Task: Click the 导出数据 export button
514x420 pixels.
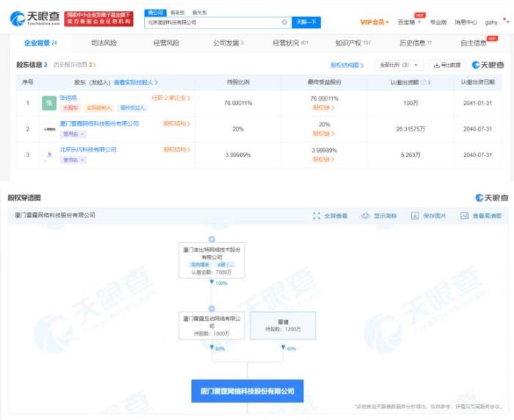Action: point(447,65)
